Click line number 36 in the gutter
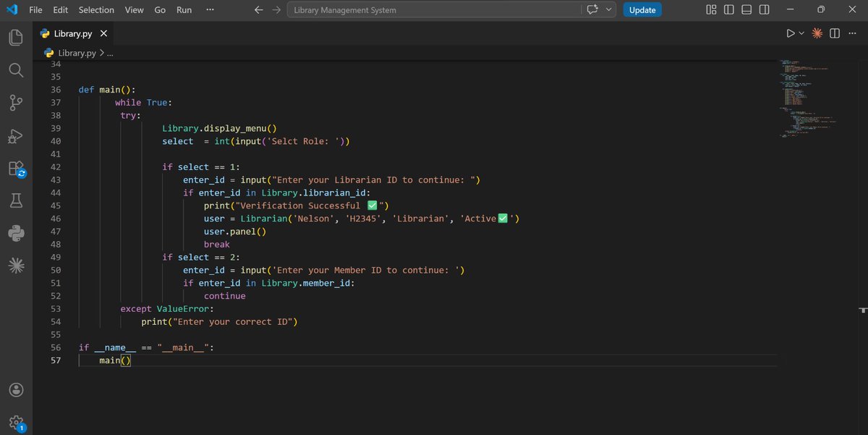Image resolution: width=868 pixels, height=435 pixels. 56,90
